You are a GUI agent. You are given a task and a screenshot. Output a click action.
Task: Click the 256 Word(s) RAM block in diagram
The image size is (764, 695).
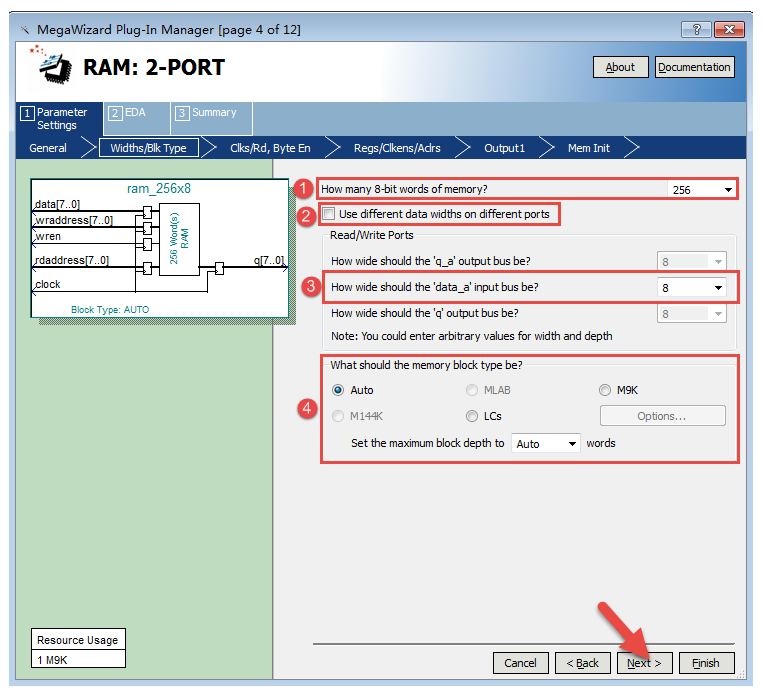179,239
